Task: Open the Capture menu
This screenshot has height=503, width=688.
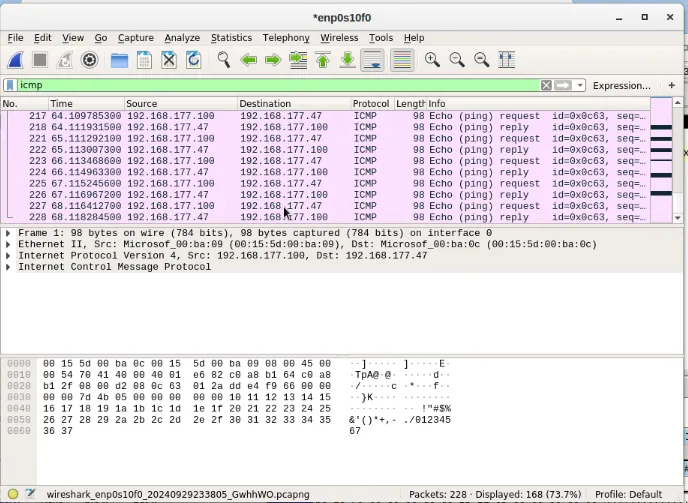Action: pyautogui.click(x=136, y=38)
